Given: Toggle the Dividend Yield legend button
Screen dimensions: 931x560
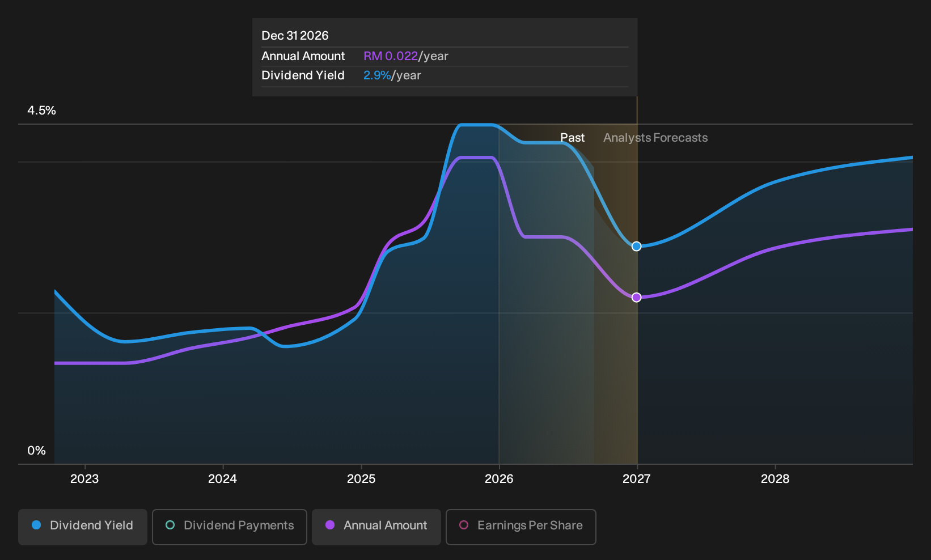Looking at the screenshot, I should tap(83, 527).
